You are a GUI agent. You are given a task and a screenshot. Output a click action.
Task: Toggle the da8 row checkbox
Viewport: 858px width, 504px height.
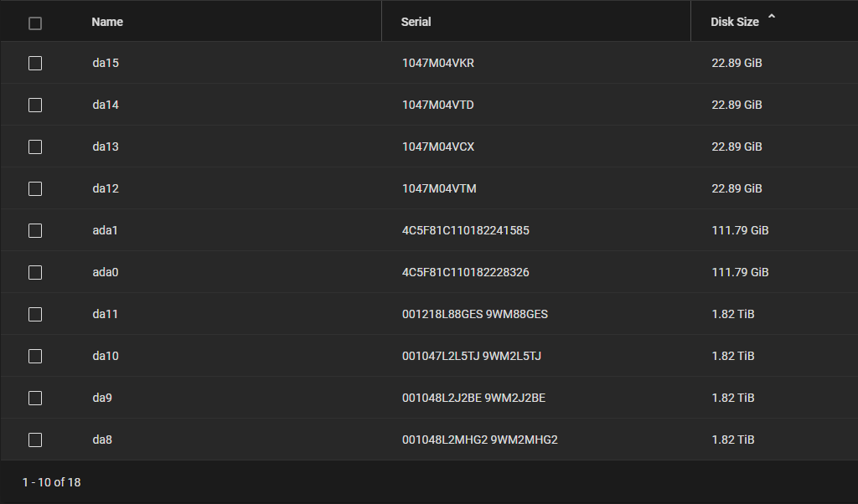pyautogui.click(x=35, y=440)
